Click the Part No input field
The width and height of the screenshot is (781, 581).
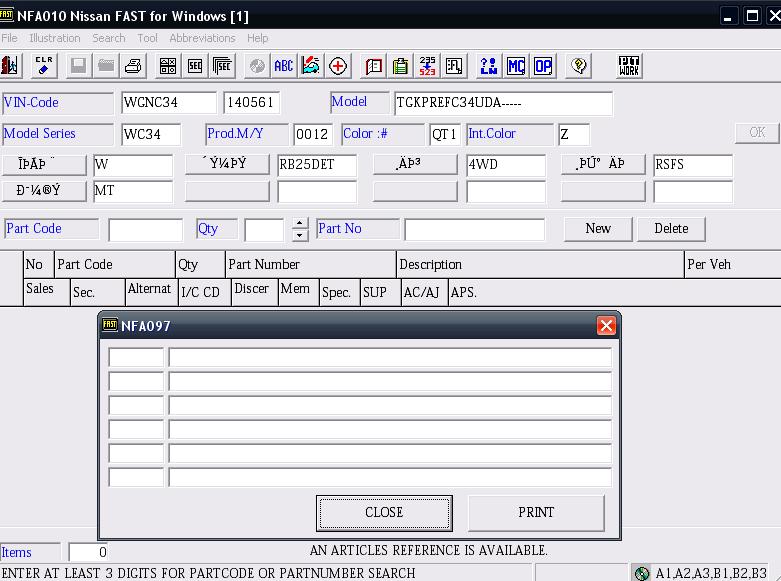point(475,230)
